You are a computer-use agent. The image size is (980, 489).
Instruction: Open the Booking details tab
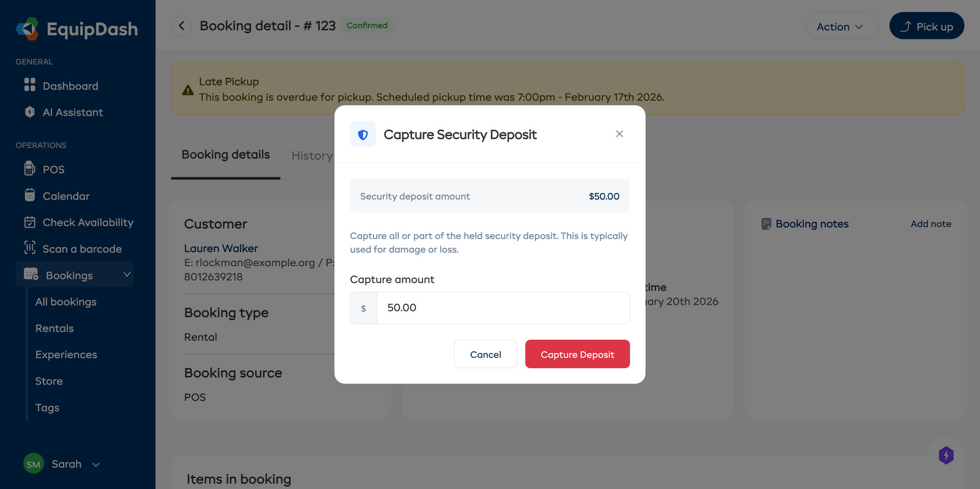pyautogui.click(x=225, y=155)
